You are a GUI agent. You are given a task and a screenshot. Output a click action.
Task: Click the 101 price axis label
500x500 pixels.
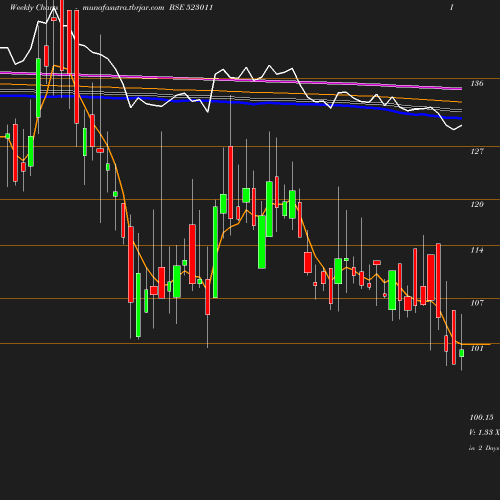point(477,349)
